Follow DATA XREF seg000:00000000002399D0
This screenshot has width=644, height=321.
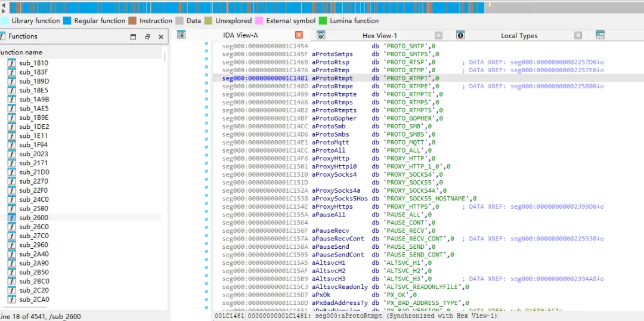click(558, 206)
